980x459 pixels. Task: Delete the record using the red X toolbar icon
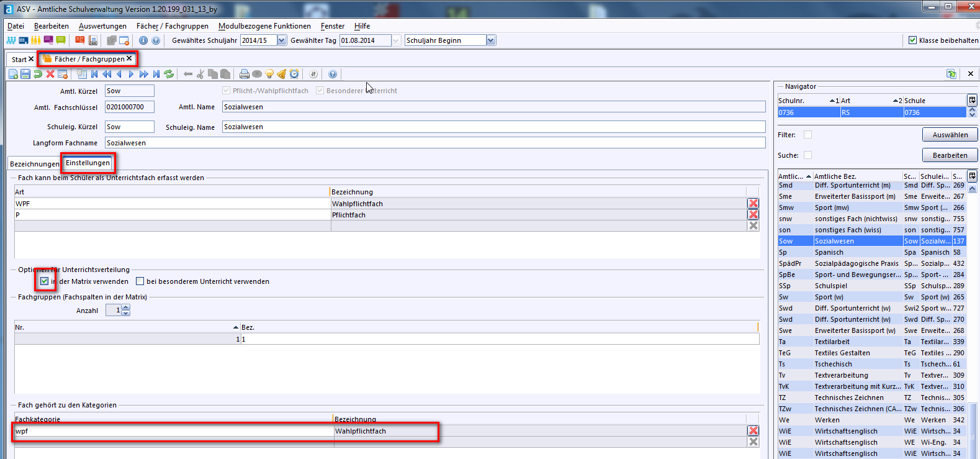point(50,74)
